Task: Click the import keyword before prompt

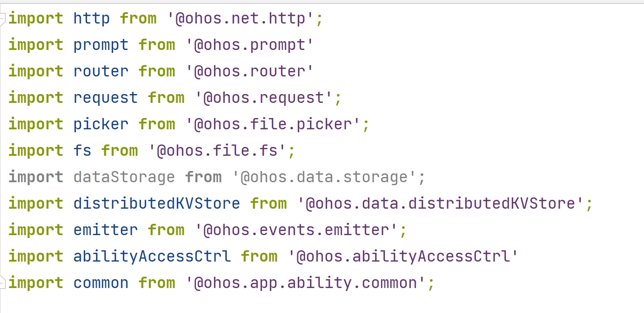Action: 35,45
